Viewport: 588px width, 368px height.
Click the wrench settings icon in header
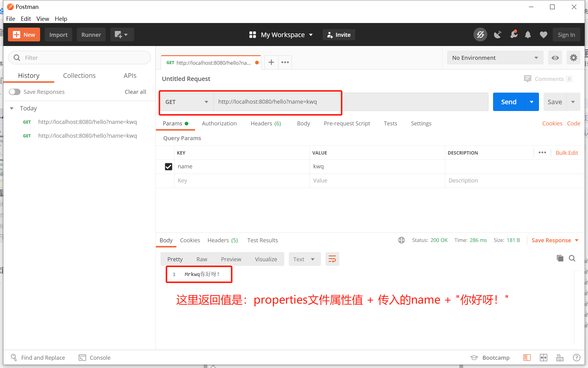tap(514, 35)
